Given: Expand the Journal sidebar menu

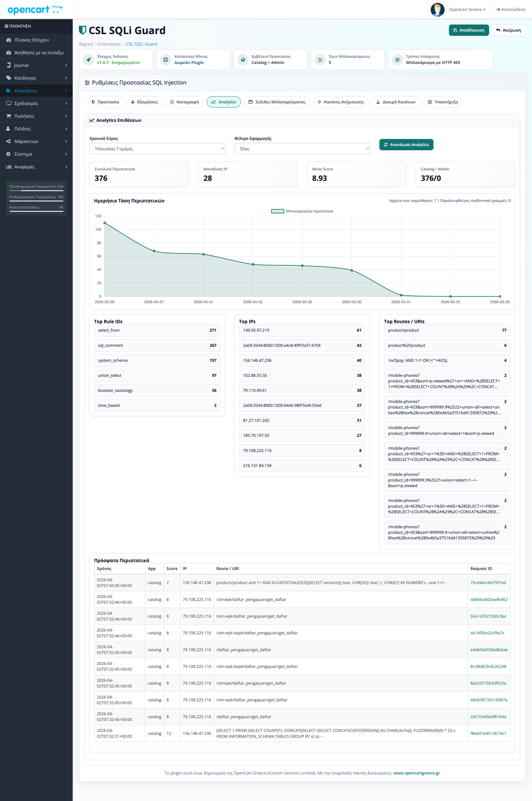Looking at the screenshot, I should point(36,65).
